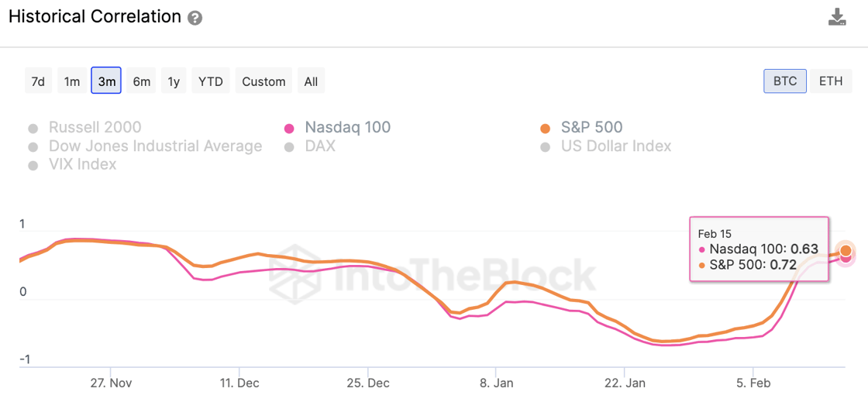Switch the chart to ETH
The height and width of the screenshot is (409, 868).
coord(831,81)
